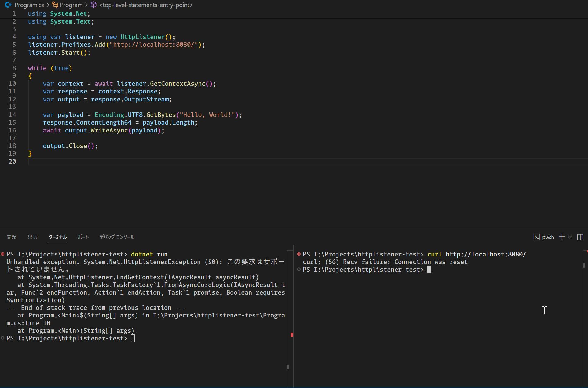Click the pwsh terminal shell icon
This screenshot has width=588, height=388.
coord(536,237)
